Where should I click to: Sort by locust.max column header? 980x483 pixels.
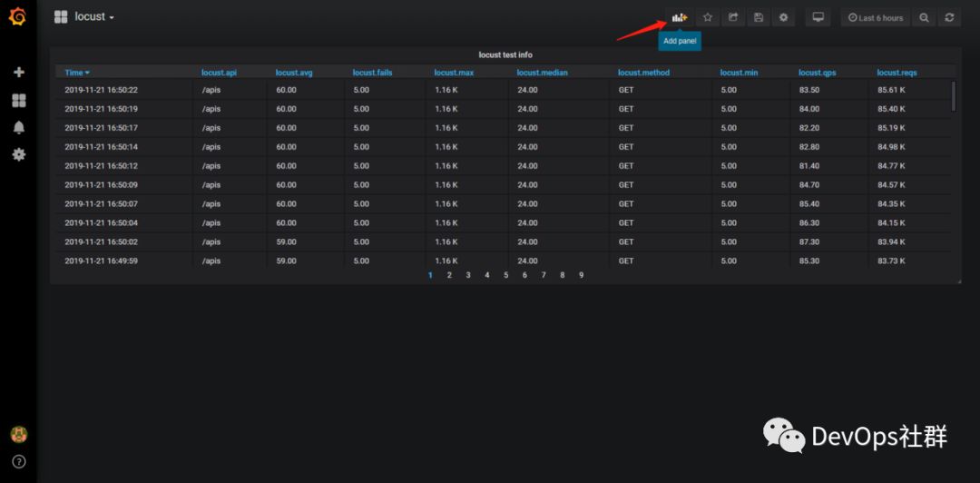[454, 73]
